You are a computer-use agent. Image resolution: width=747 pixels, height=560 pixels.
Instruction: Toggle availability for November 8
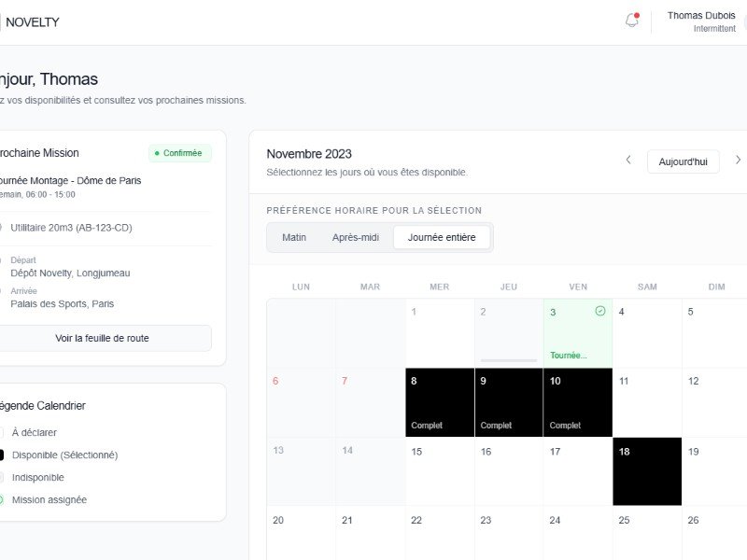[440, 402]
